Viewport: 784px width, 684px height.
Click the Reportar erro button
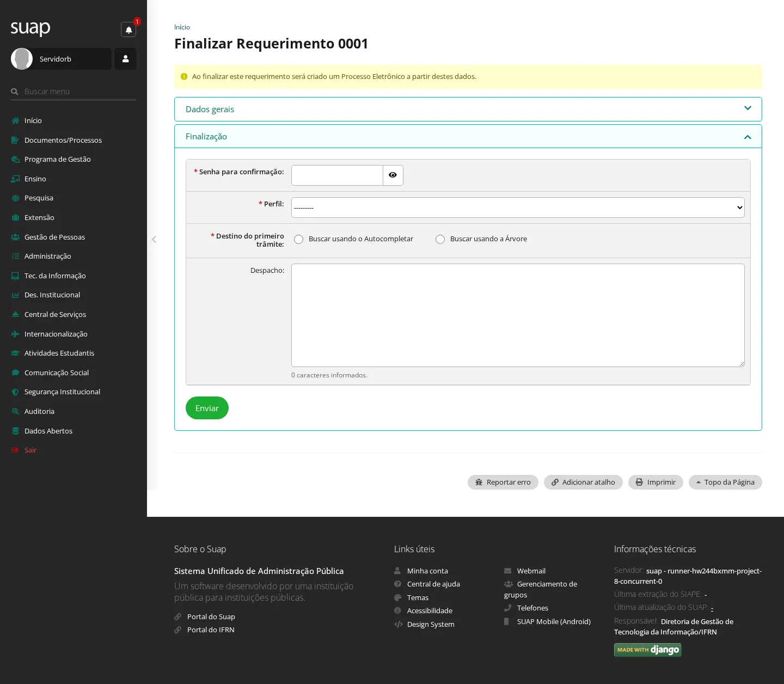(503, 482)
